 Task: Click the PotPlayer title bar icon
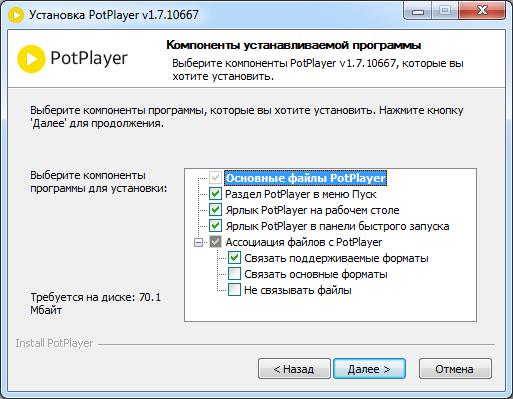[x=15, y=15]
